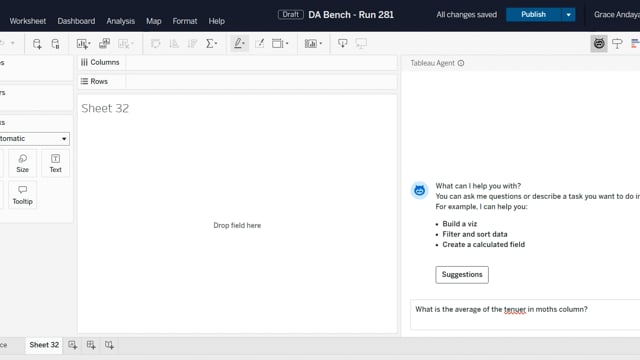
Task: Click the Drop field here area
Action: (237, 225)
